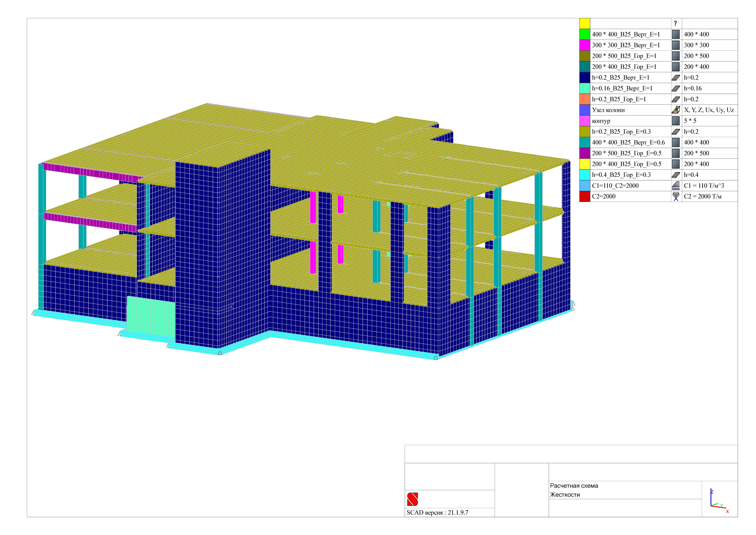The height and width of the screenshot is (535, 756).
Task: Pick olive swatch for 200 * 500_B25_Гор_E=1
Action: tap(585, 56)
